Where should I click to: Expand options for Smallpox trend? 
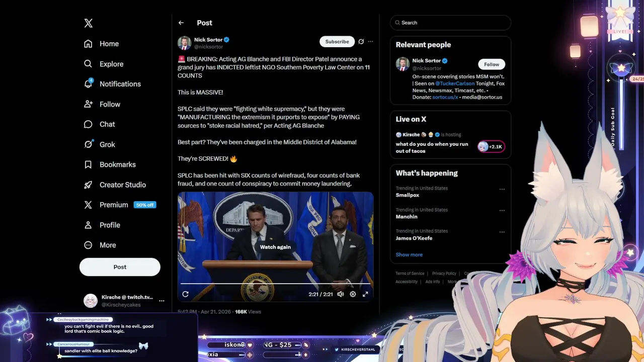click(502, 190)
